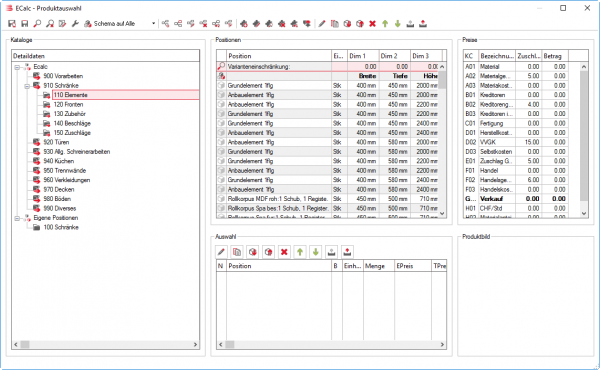Viewport: 600px width, 370px height.
Task: Collapse the Ecalc root tree node
Action: point(17,67)
